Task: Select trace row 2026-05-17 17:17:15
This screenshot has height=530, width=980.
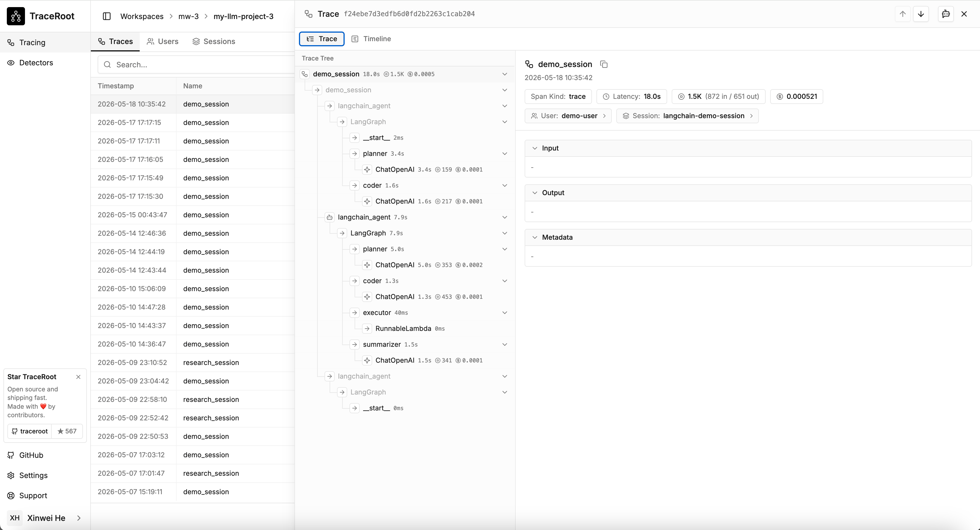Action: click(192, 123)
